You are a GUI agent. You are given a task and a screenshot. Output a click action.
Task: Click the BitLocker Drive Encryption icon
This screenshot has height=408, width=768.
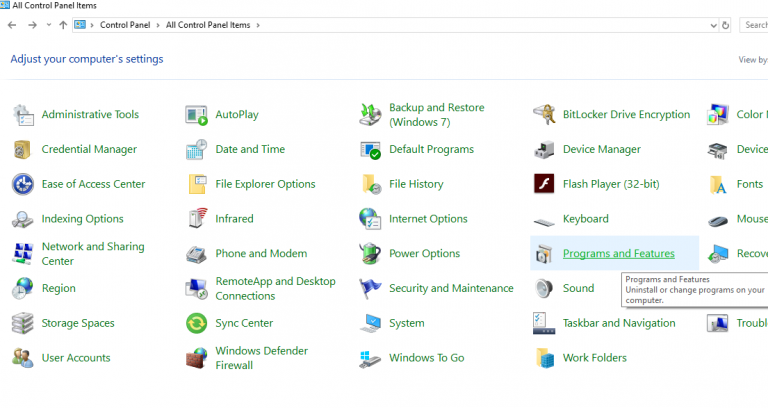pyautogui.click(x=544, y=115)
